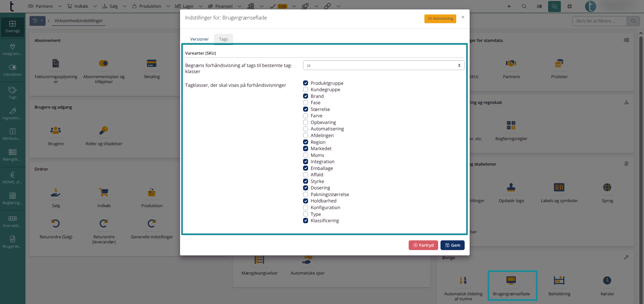
Task: Toggle the Pakningsstørrelse checkbox
Action: coord(305,194)
